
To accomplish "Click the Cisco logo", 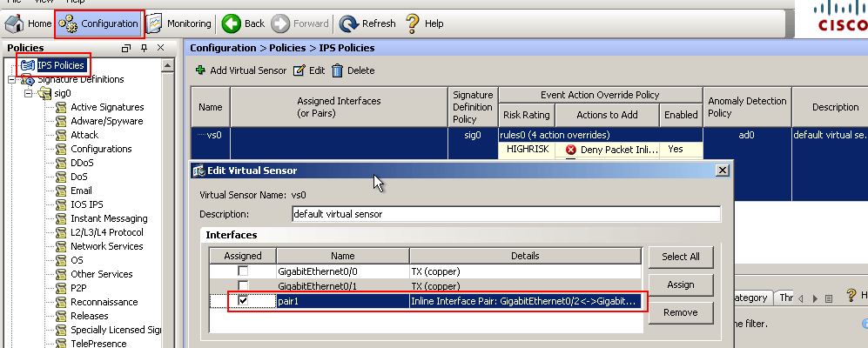I will click(840, 17).
